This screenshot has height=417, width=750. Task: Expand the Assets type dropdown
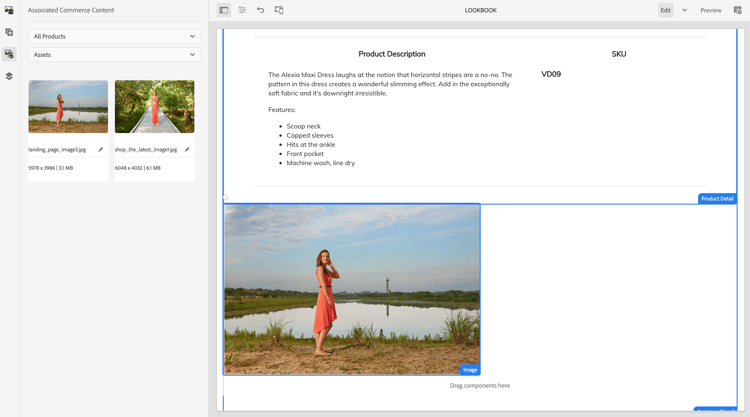(114, 55)
